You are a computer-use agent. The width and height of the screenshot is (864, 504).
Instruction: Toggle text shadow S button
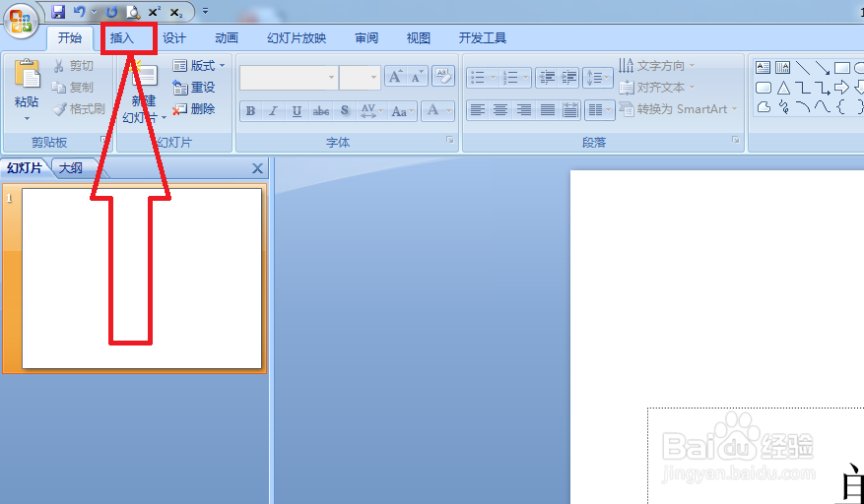[x=345, y=110]
